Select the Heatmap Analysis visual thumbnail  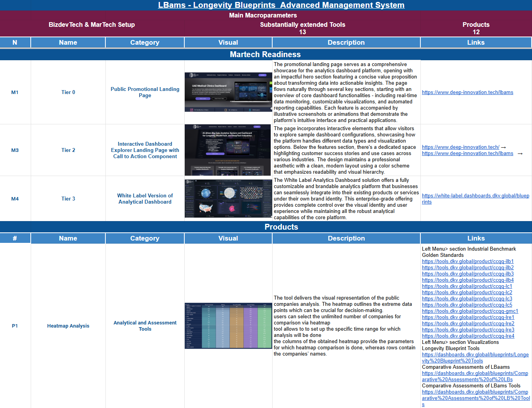[x=228, y=326]
